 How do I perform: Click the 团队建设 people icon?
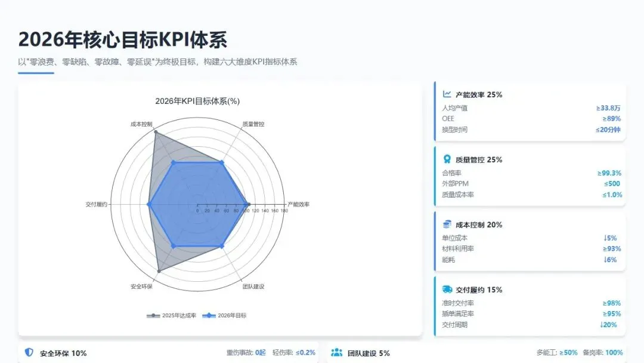click(x=337, y=352)
